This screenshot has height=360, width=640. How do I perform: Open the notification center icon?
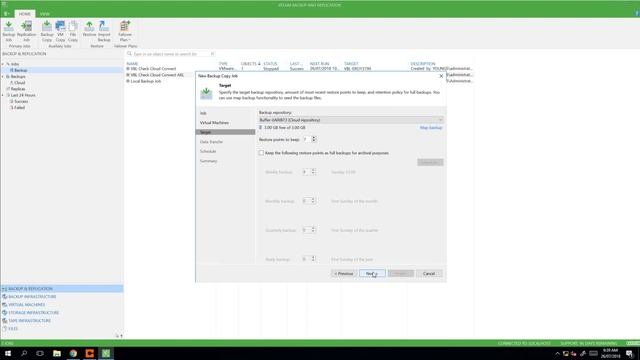(630, 353)
